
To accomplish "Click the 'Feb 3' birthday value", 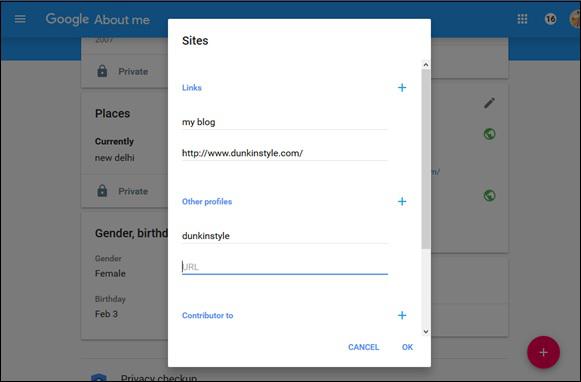I will coord(106,314).
